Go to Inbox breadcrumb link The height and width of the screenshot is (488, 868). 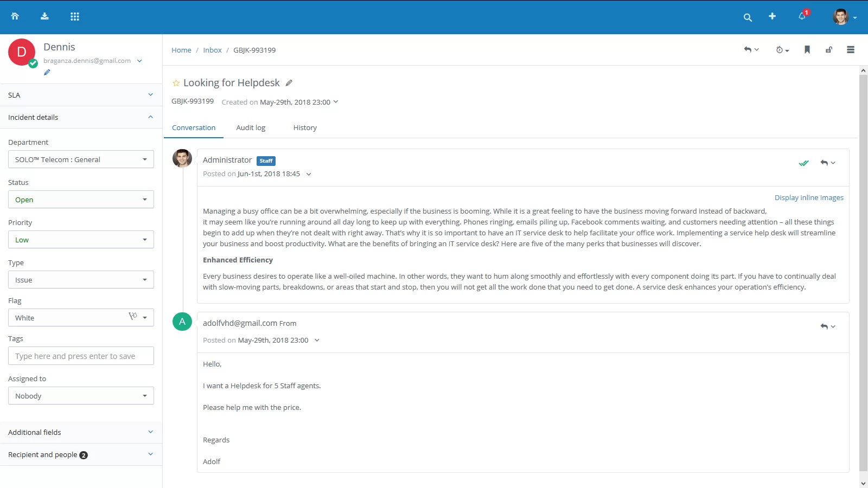tap(212, 50)
